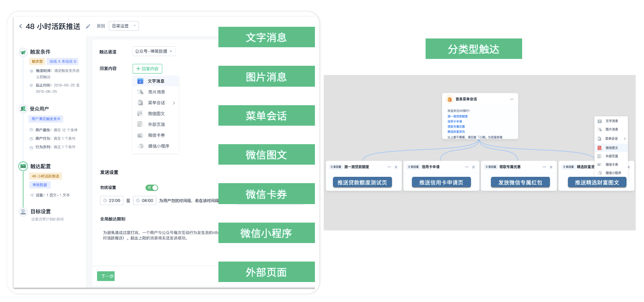The width and height of the screenshot is (644, 302).
Task: Open more options on 信用卡申请 card
Action: (467, 167)
